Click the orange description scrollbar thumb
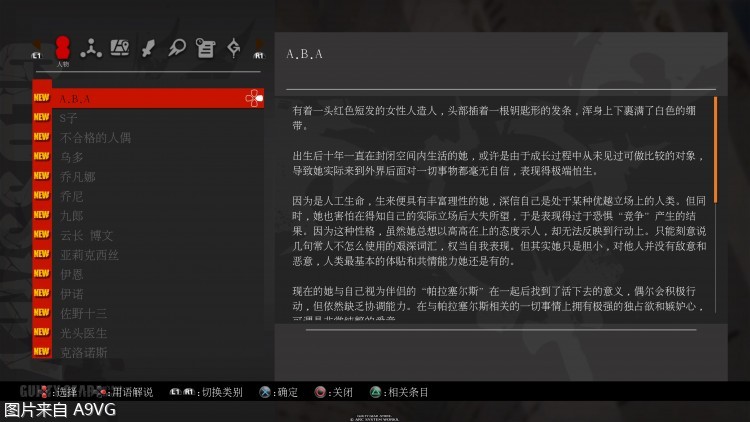The width and height of the screenshot is (750, 422). (716, 150)
